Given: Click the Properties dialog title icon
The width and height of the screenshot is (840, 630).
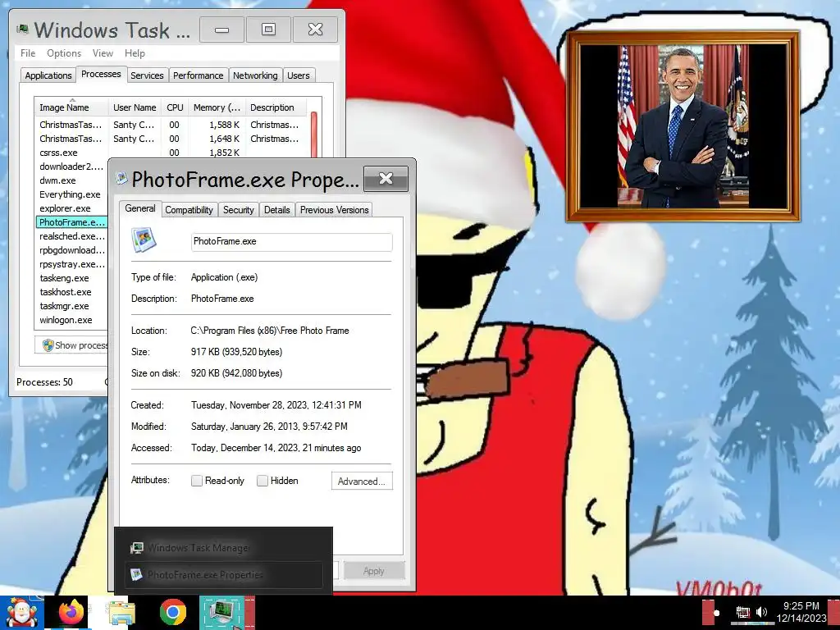Looking at the screenshot, I should [x=122, y=178].
